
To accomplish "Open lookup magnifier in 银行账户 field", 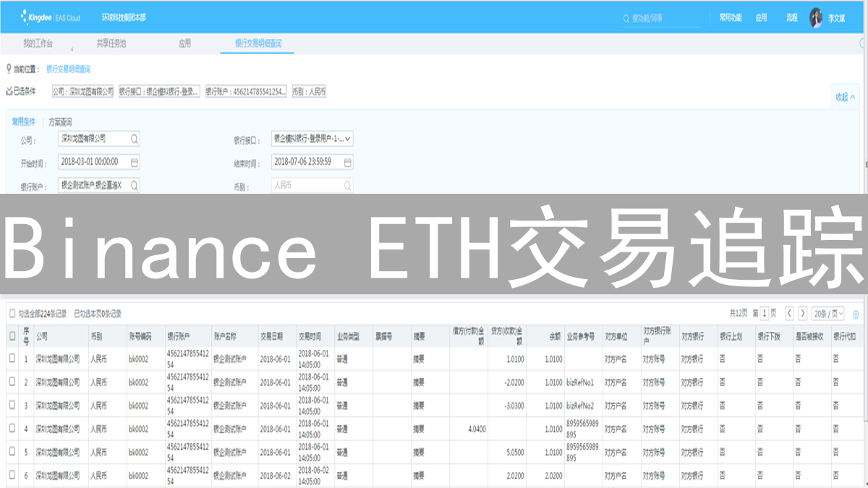I will 135,185.
